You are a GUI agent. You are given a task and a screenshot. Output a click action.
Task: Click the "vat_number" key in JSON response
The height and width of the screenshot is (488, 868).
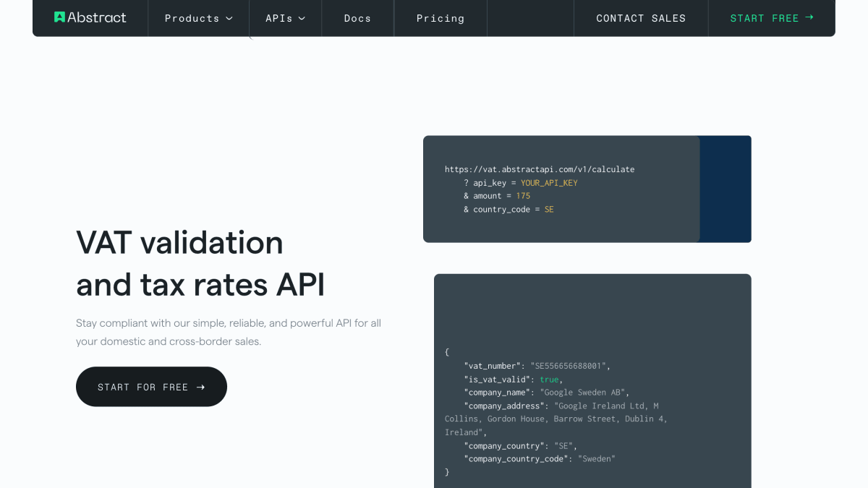pyautogui.click(x=492, y=367)
